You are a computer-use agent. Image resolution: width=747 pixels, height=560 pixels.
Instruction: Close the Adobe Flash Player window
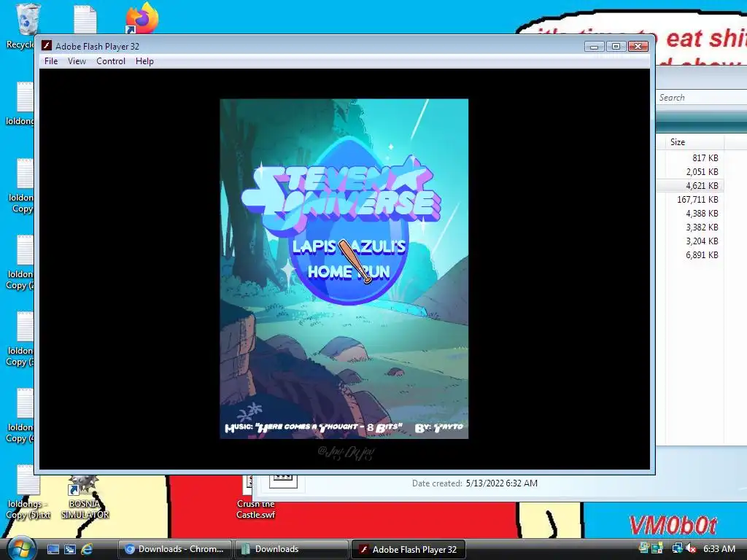tap(638, 46)
